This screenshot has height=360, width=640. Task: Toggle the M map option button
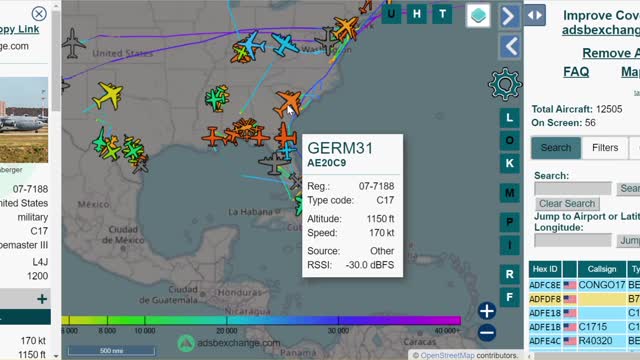[x=509, y=193]
